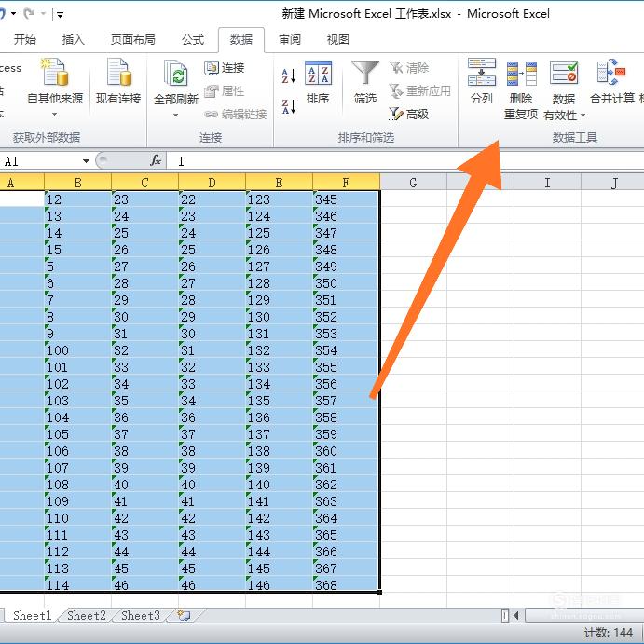Click the horizontal scrollbar left arrow

click(x=516, y=615)
